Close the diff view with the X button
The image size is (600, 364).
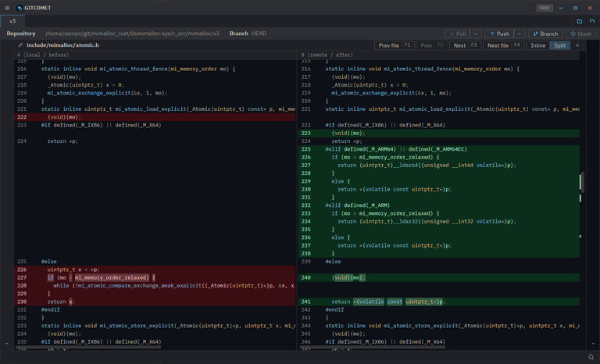(578, 45)
